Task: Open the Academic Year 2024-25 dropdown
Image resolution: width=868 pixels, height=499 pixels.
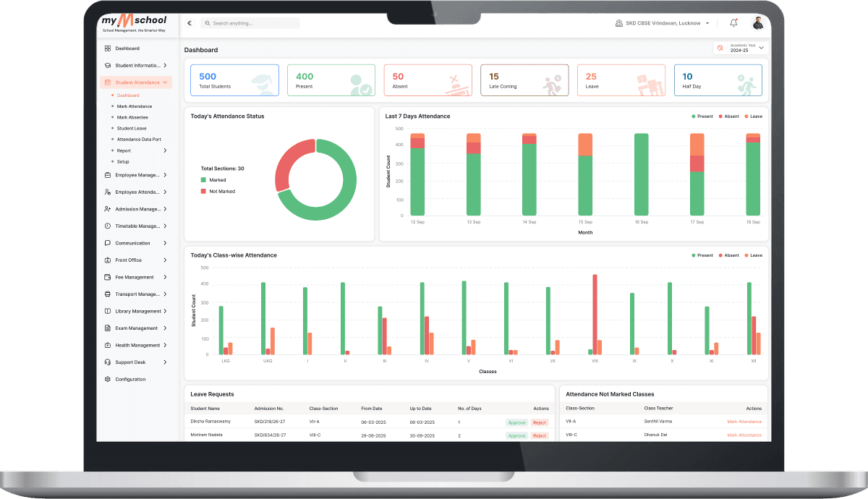Action: click(741, 48)
